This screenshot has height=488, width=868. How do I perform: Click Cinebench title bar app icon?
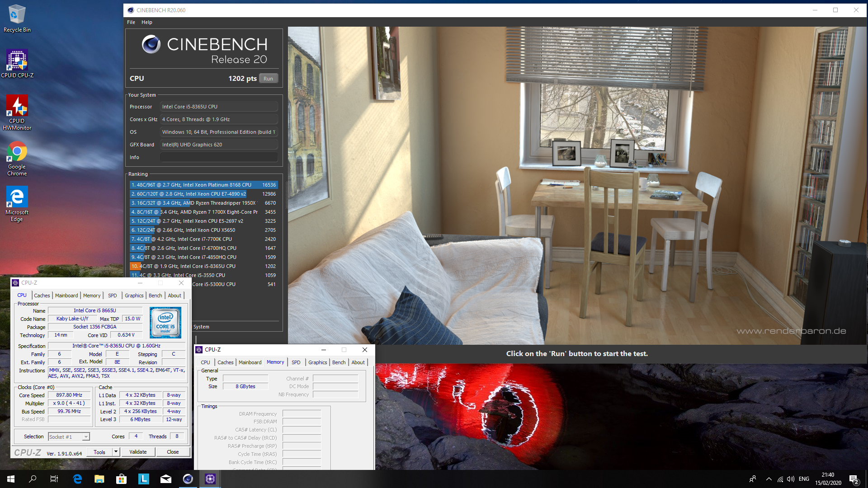[131, 10]
